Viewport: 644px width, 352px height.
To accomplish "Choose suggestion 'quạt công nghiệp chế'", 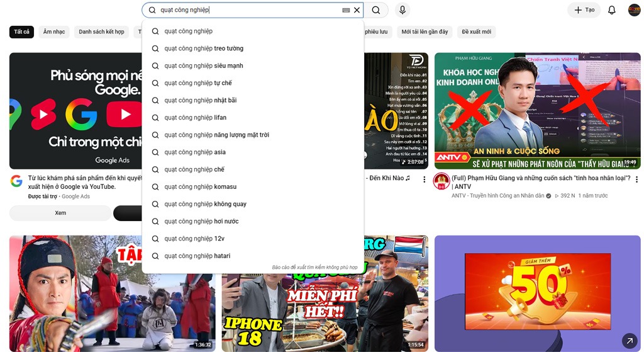I will pyautogui.click(x=253, y=169).
